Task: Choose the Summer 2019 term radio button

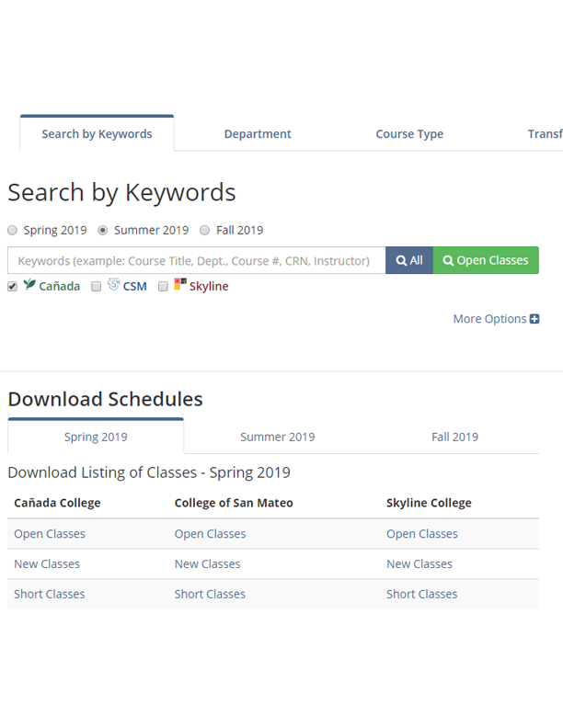Action: click(x=103, y=231)
